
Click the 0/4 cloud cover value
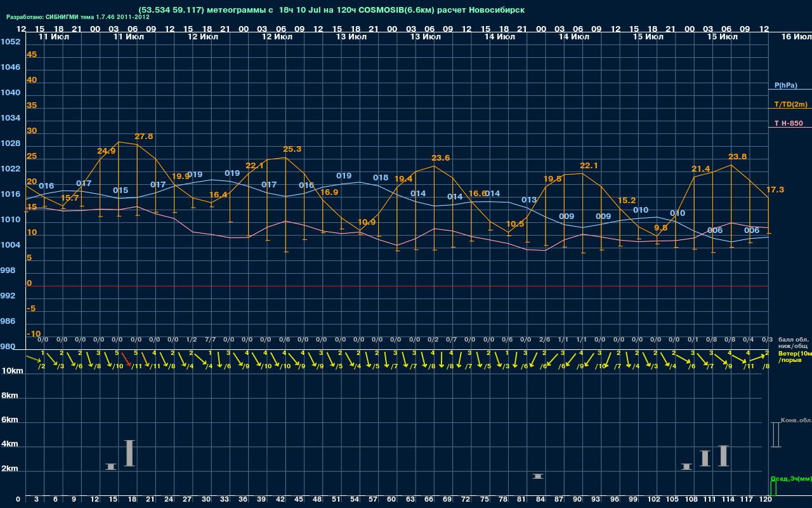point(749,340)
